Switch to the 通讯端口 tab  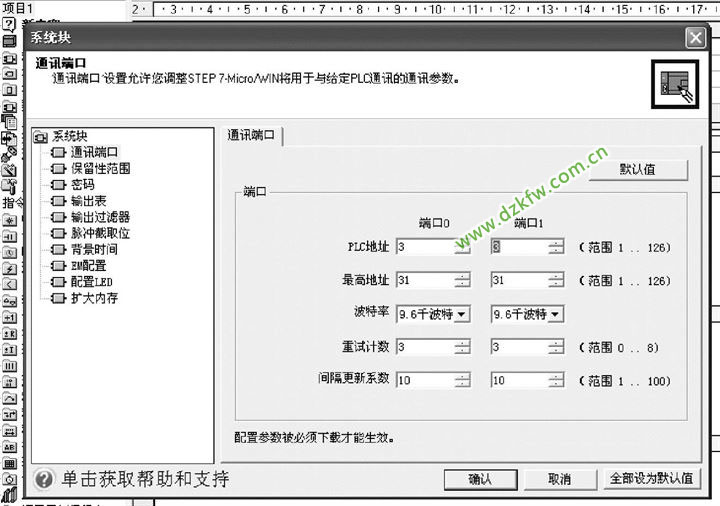[250, 136]
